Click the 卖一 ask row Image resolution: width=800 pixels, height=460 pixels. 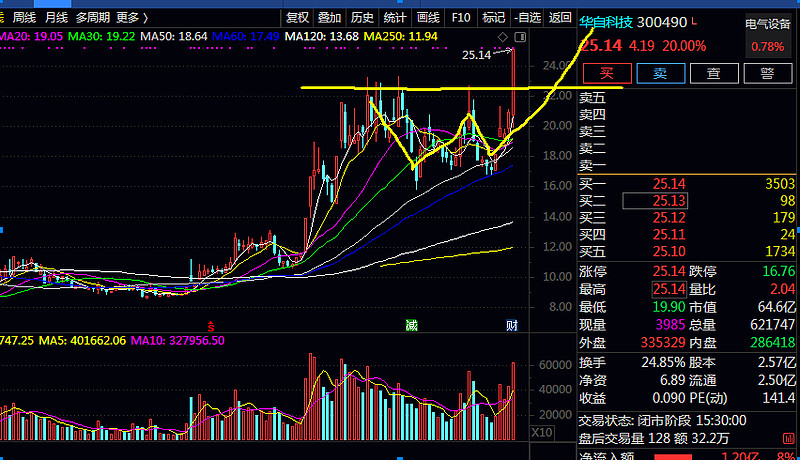[687, 165]
